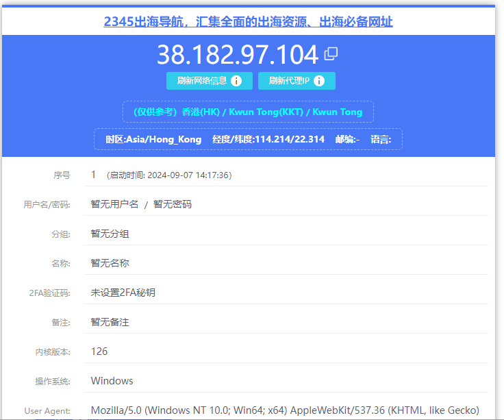This screenshot has width=504, height=420.
Task: Click the copy icon beside the IP address
Action: click(x=331, y=53)
